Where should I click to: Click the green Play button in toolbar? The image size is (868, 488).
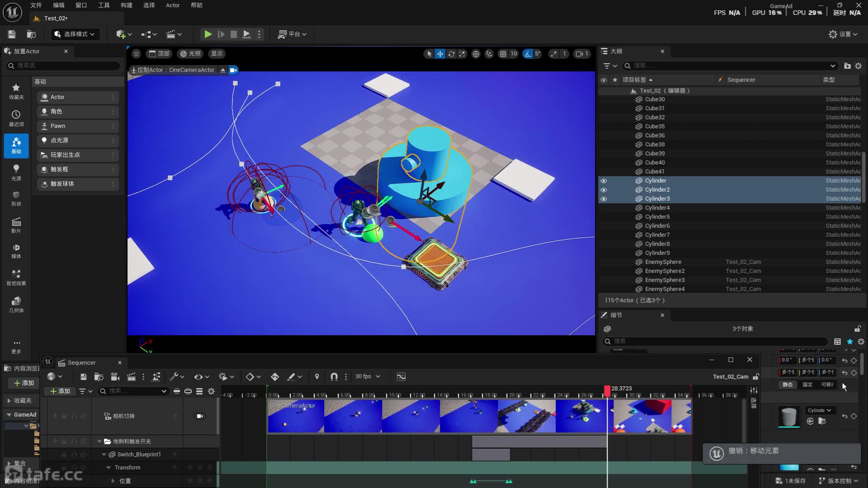coord(208,34)
